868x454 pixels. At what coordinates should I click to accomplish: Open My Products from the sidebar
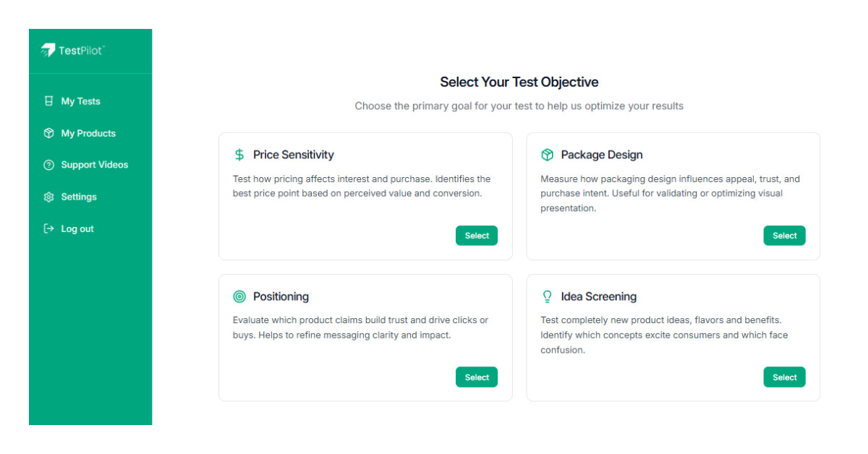pos(88,133)
